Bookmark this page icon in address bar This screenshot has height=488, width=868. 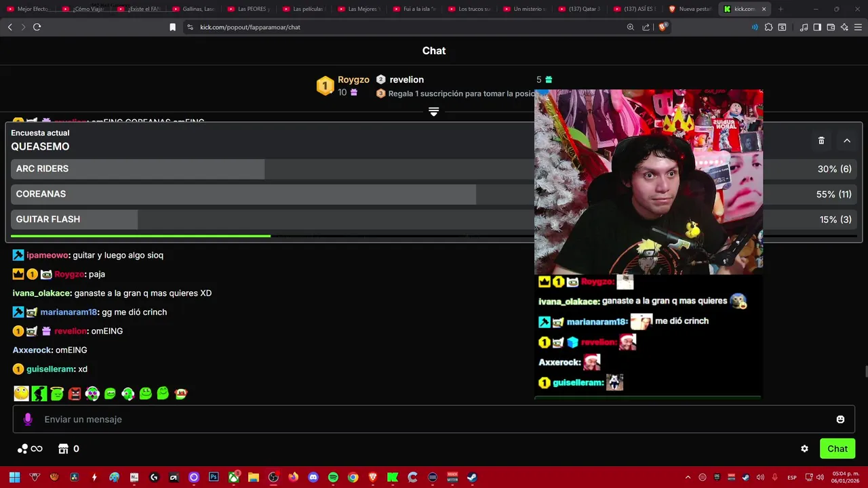(x=172, y=27)
